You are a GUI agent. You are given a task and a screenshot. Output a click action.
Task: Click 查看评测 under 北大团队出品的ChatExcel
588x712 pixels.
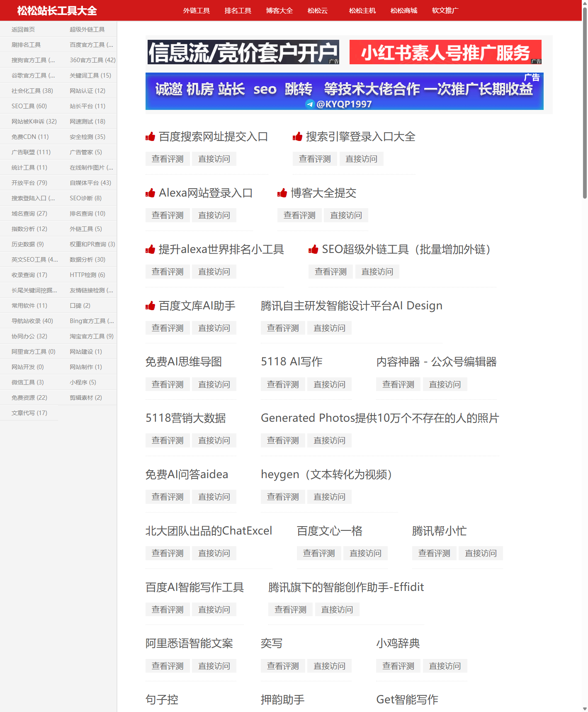[x=168, y=553]
